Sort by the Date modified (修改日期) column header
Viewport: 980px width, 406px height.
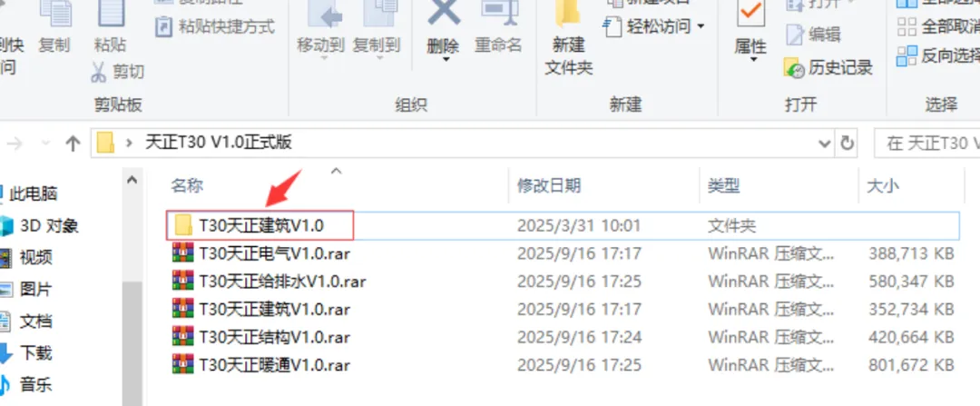[x=549, y=185]
